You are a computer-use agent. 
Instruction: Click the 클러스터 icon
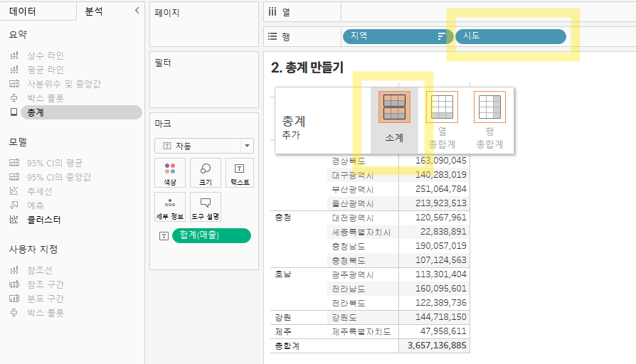point(14,219)
